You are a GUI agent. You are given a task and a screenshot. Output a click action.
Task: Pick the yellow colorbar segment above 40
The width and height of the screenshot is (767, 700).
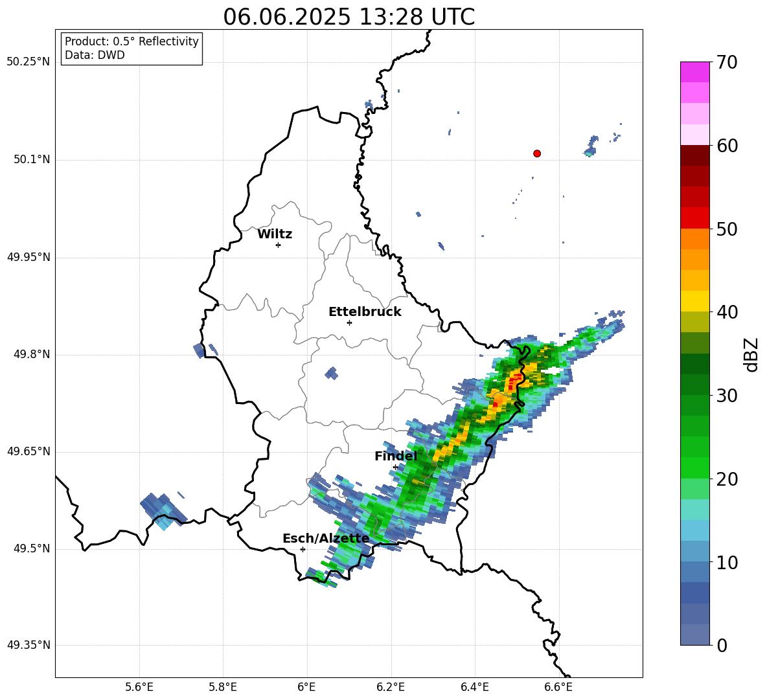click(694, 301)
